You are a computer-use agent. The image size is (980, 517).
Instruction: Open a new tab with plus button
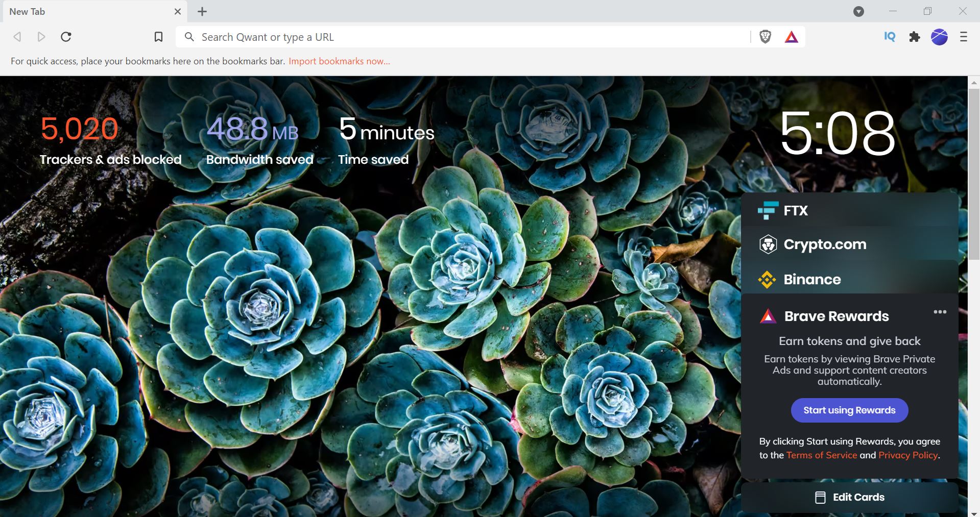202,11
